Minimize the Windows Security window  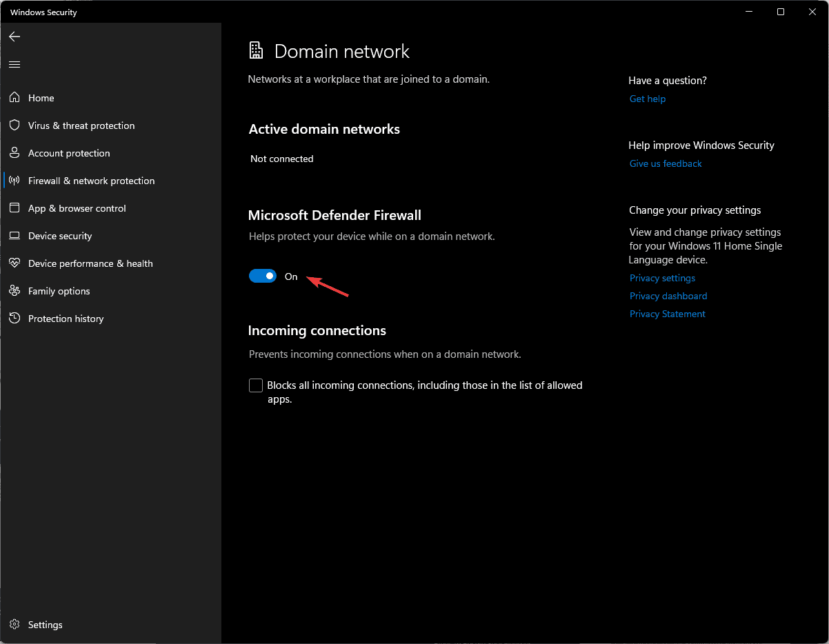click(x=749, y=12)
